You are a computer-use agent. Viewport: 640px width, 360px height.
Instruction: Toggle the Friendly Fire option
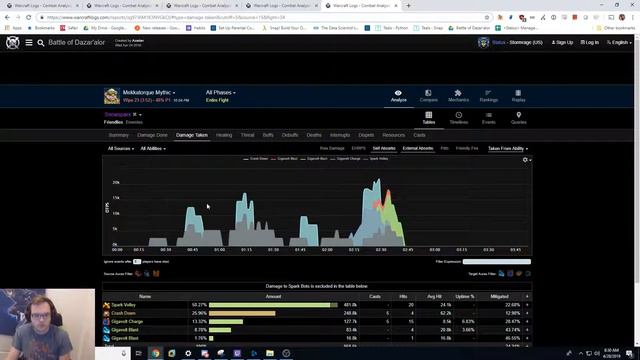(467, 149)
